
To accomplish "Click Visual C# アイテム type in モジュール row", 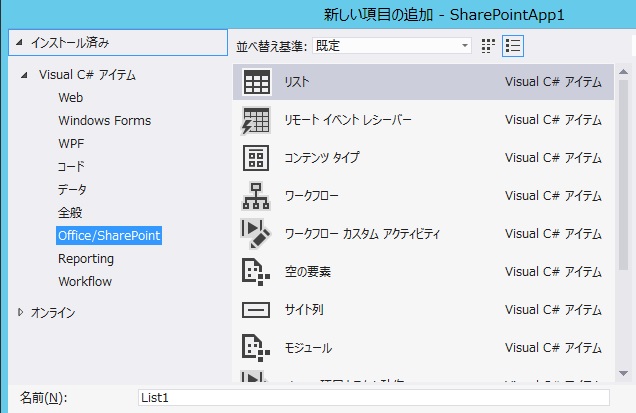I will (553, 348).
